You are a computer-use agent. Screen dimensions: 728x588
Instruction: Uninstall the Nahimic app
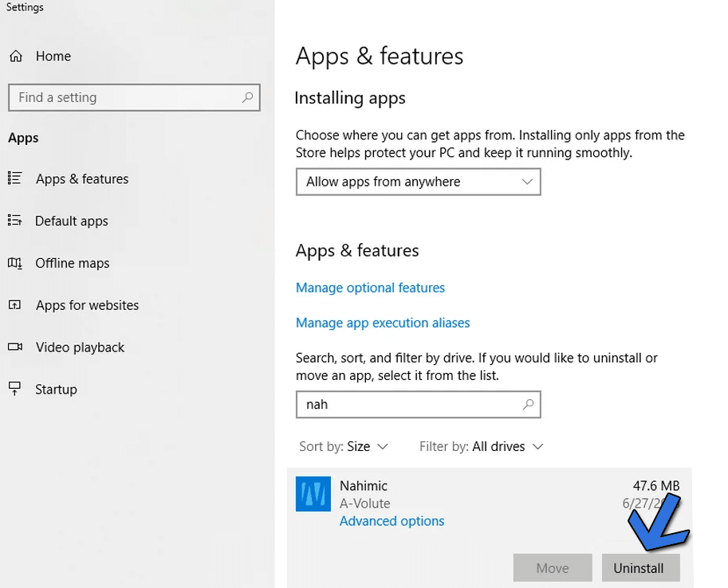639,568
